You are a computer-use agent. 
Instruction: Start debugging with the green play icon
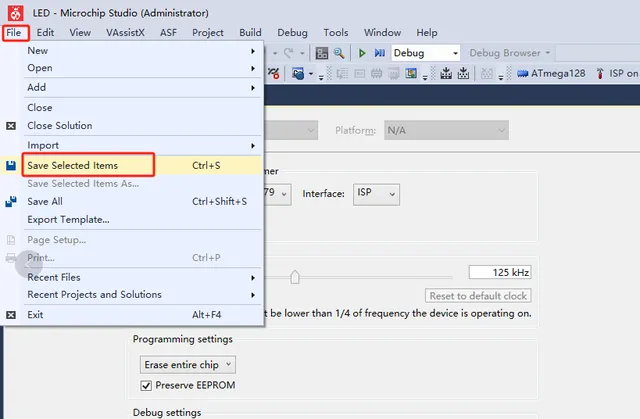point(362,53)
